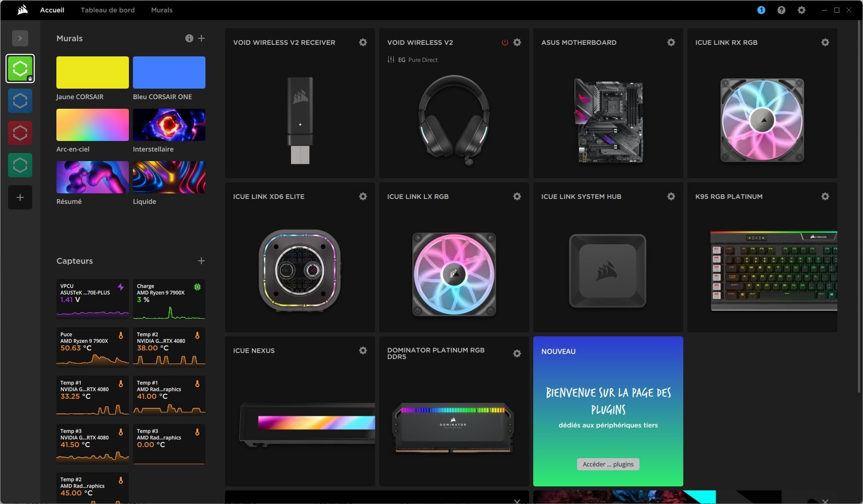Choose the Liquide mural thumbnail
This screenshot has height=504, width=863.
(169, 177)
